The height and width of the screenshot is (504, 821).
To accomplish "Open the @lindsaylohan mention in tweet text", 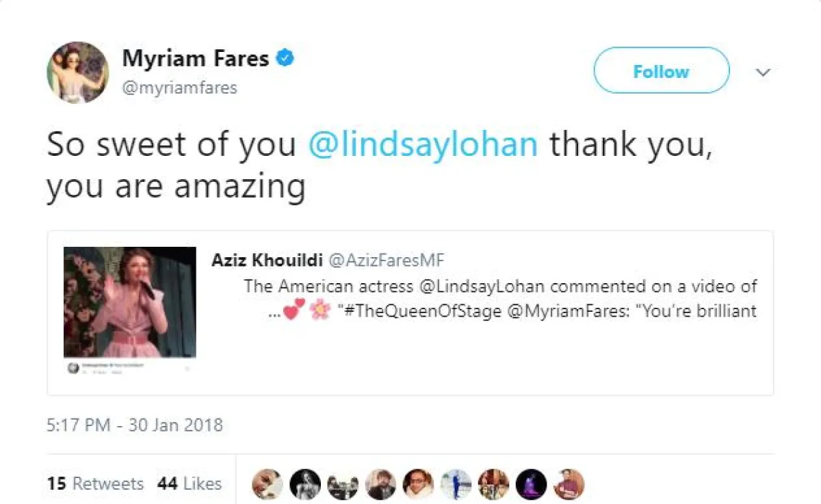I will [423, 146].
